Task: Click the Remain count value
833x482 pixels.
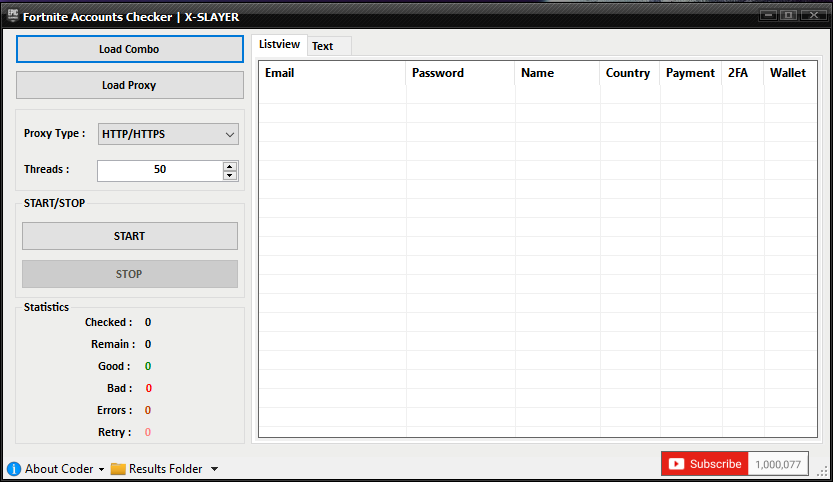Action: pyautogui.click(x=148, y=344)
